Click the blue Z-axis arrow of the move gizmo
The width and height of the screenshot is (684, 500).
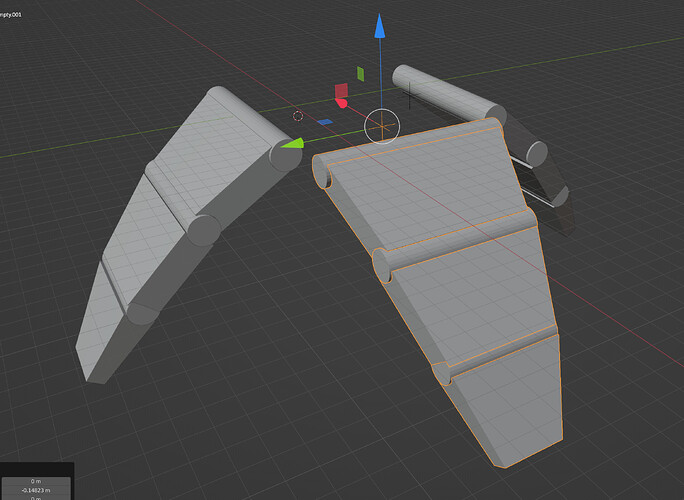[x=380, y=26]
